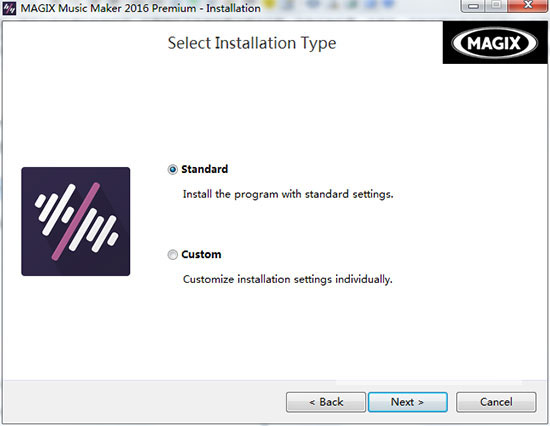This screenshot has height=426, width=550.
Task: Click the 'Standard' option label
Action: [x=204, y=169]
